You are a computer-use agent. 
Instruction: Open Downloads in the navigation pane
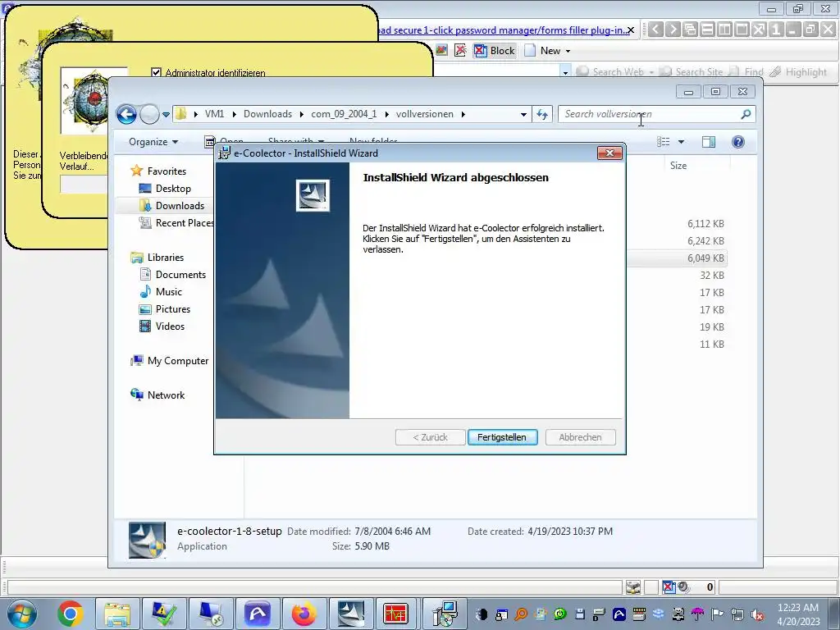click(180, 206)
